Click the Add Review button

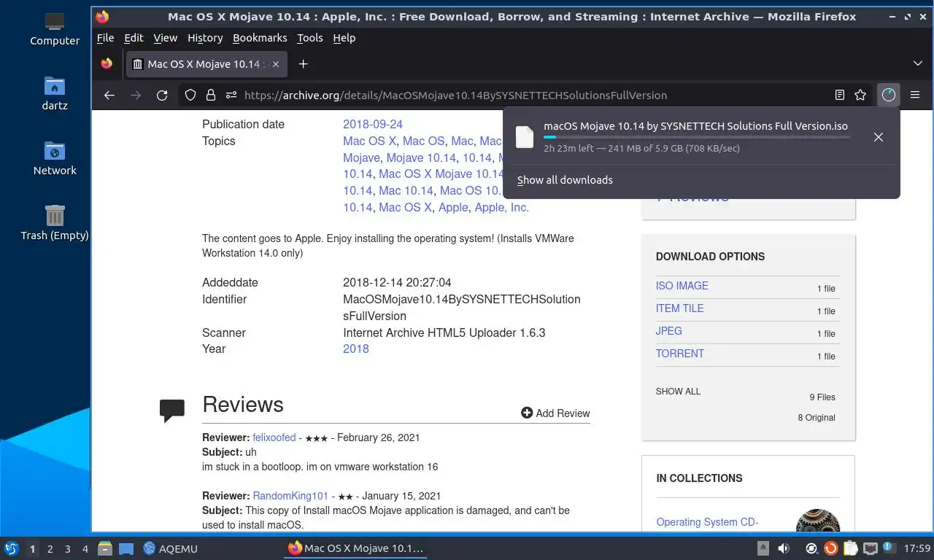555,413
